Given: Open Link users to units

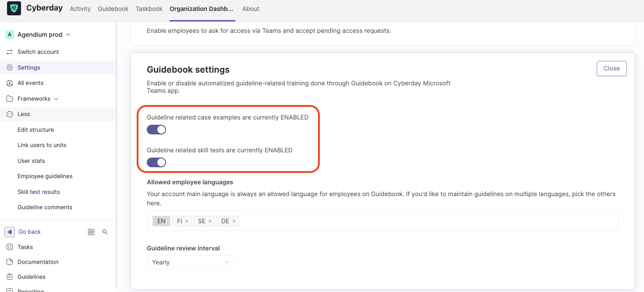Looking at the screenshot, I should tap(42, 145).
